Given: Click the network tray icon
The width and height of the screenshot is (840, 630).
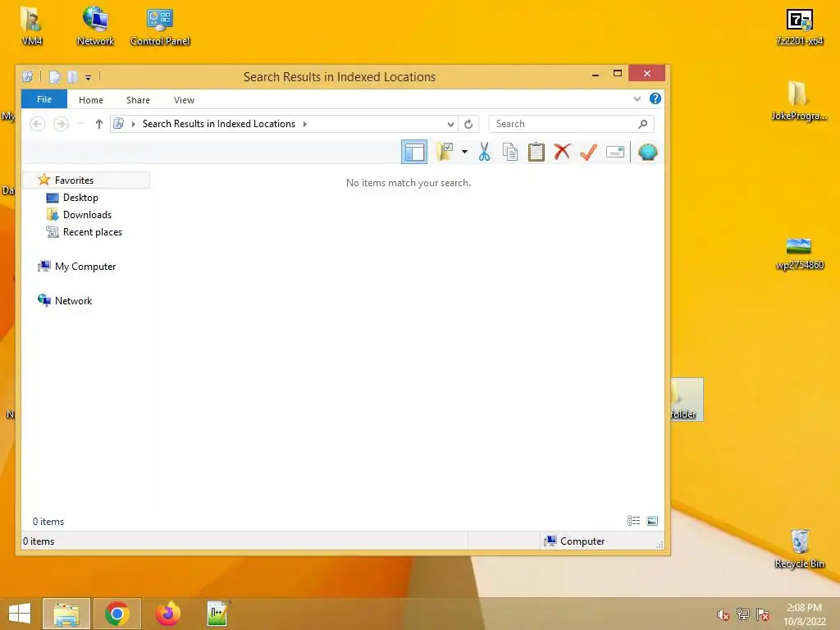Looking at the screenshot, I should 742,614.
